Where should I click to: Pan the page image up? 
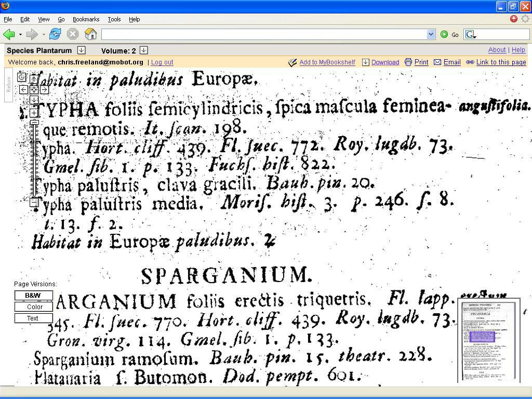(34, 79)
